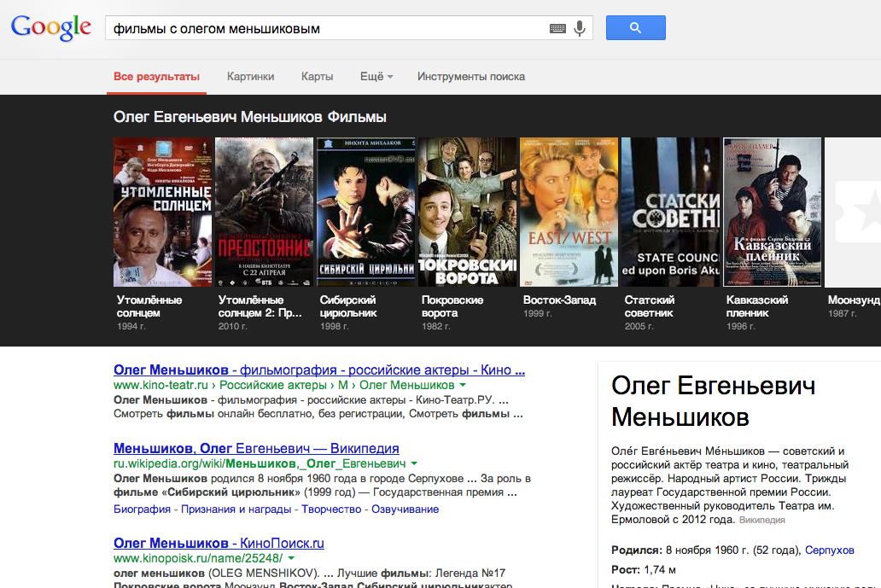Open the Признания и награды sitelink
Image resolution: width=881 pixels, height=588 pixels.
236,509
